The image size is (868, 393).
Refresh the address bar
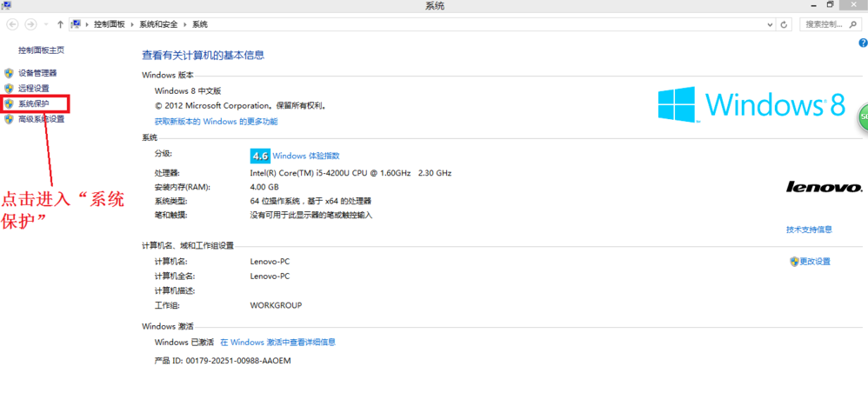[x=784, y=25]
